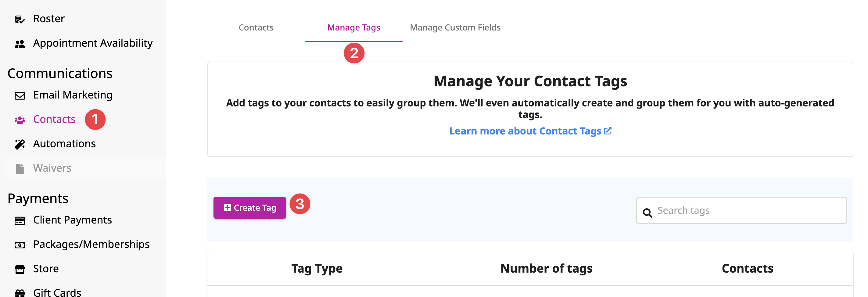Click the Tag Type column header

point(317,268)
